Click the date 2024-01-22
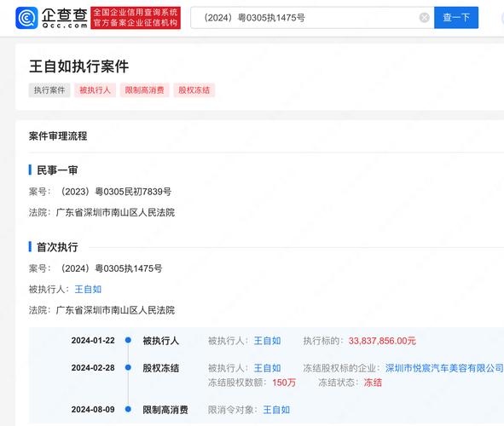This screenshot has width=504, height=426. pyautogui.click(x=93, y=340)
